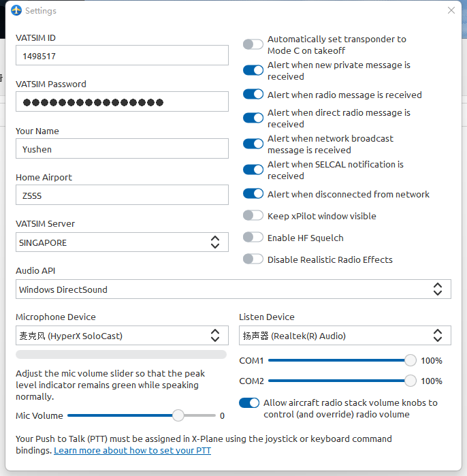Disable alert for new private message

(x=253, y=70)
